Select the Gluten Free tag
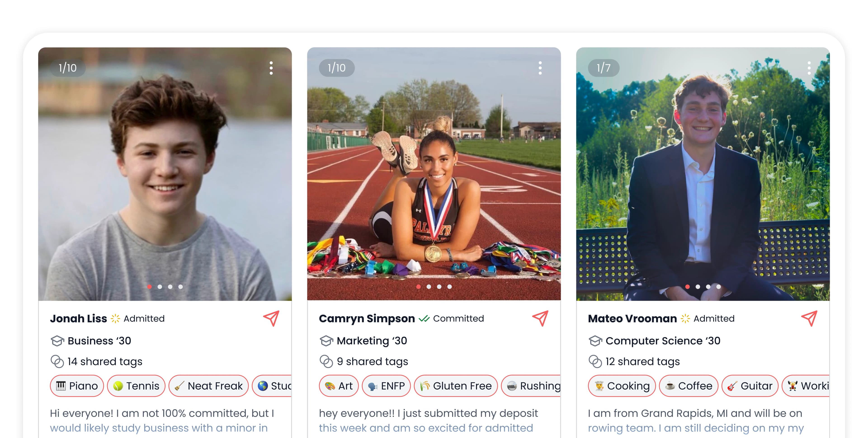This screenshot has width=868, height=438. pyautogui.click(x=455, y=386)
